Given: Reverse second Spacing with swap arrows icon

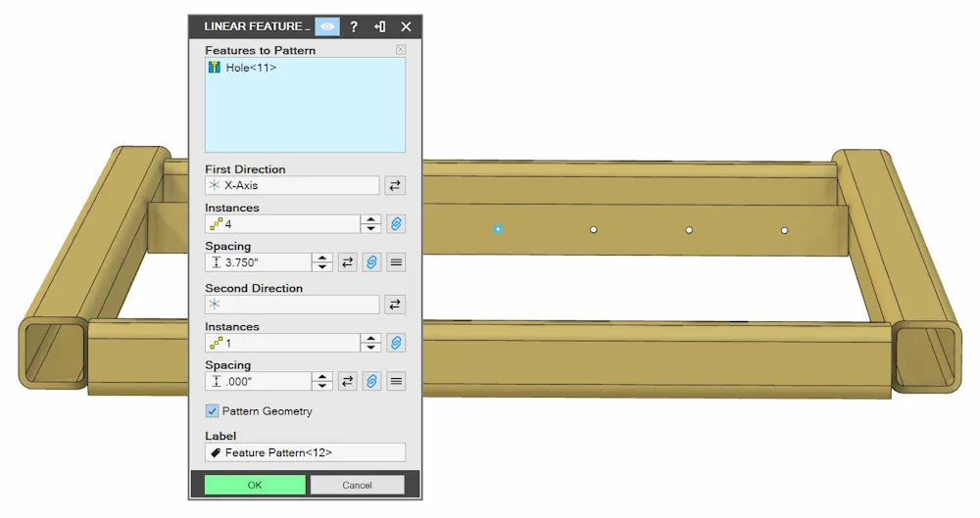Looking at the screenshot, I should coord(348,381).
